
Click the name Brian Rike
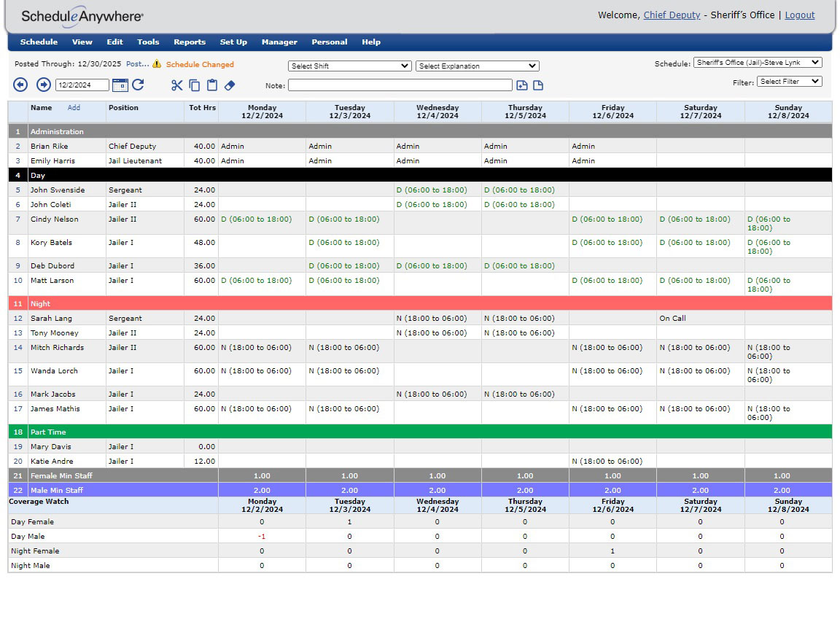pos(50,147)
